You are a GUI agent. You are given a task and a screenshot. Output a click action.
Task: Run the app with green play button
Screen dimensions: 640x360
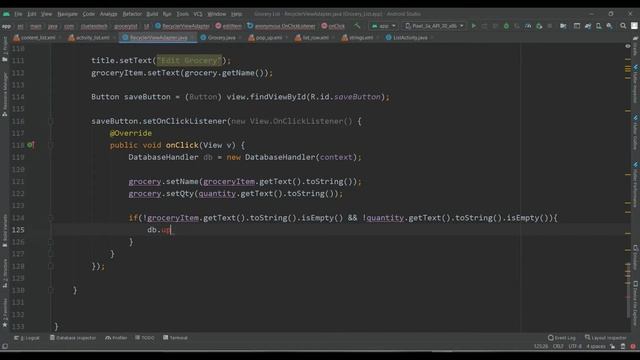tap(474, 26)
